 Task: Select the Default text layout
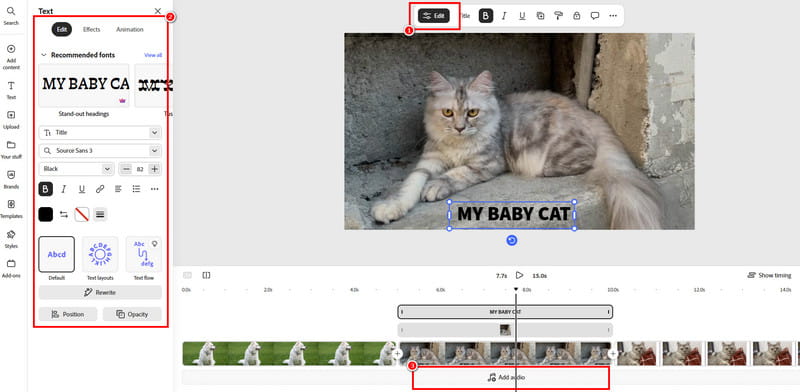(57, 254)
